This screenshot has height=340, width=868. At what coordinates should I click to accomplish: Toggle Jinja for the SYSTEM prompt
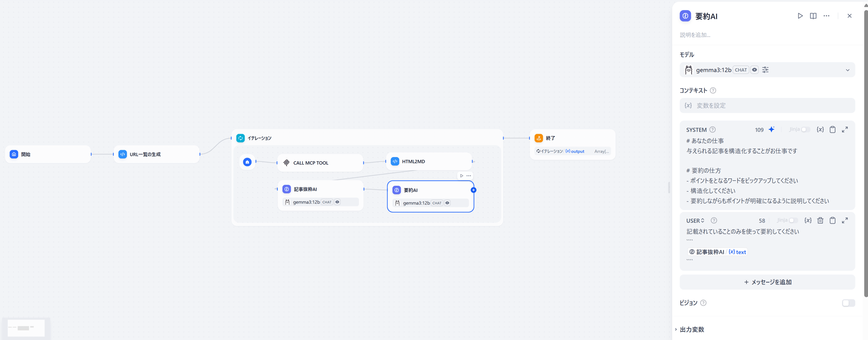click(805, 129)
